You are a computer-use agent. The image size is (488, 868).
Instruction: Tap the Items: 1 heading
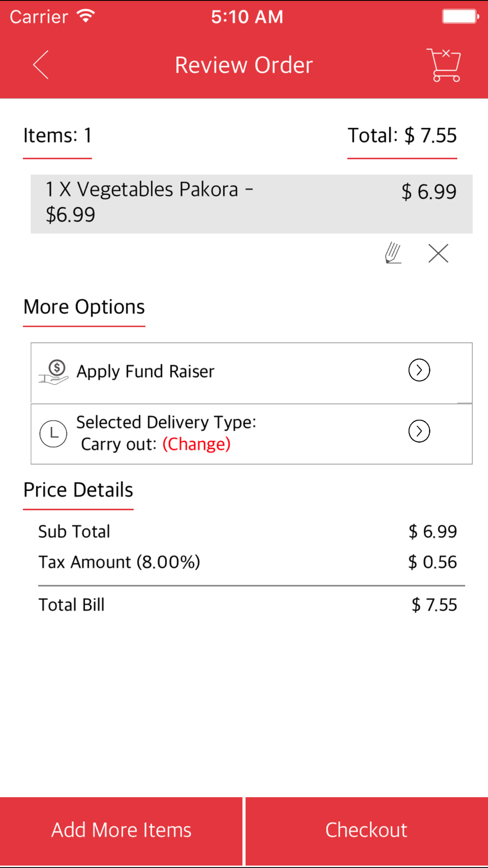coord(58,136)
